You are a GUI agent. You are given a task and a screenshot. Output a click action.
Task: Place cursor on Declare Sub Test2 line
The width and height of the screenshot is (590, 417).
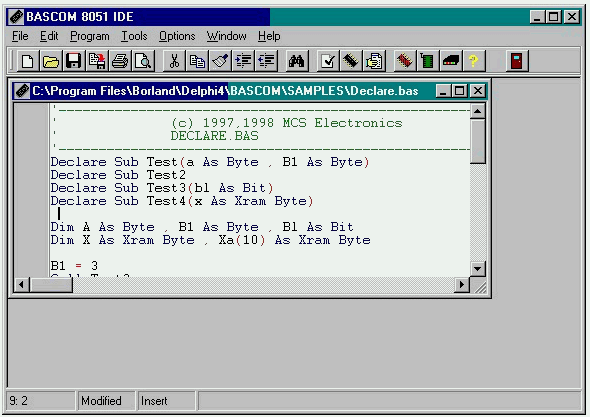(x=118, y=175)
